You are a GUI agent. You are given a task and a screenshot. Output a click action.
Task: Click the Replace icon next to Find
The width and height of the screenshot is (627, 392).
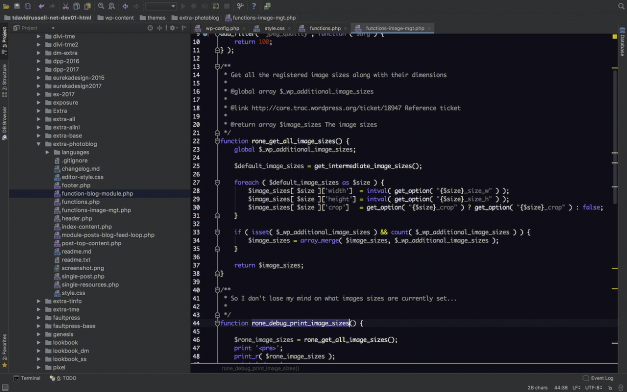(x=112, y=6)
